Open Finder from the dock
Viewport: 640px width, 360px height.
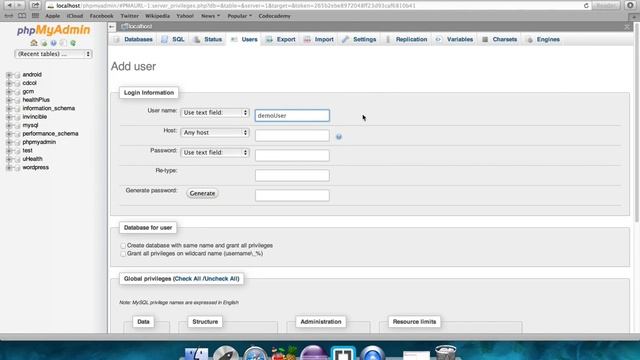click(x=197, y=354)
